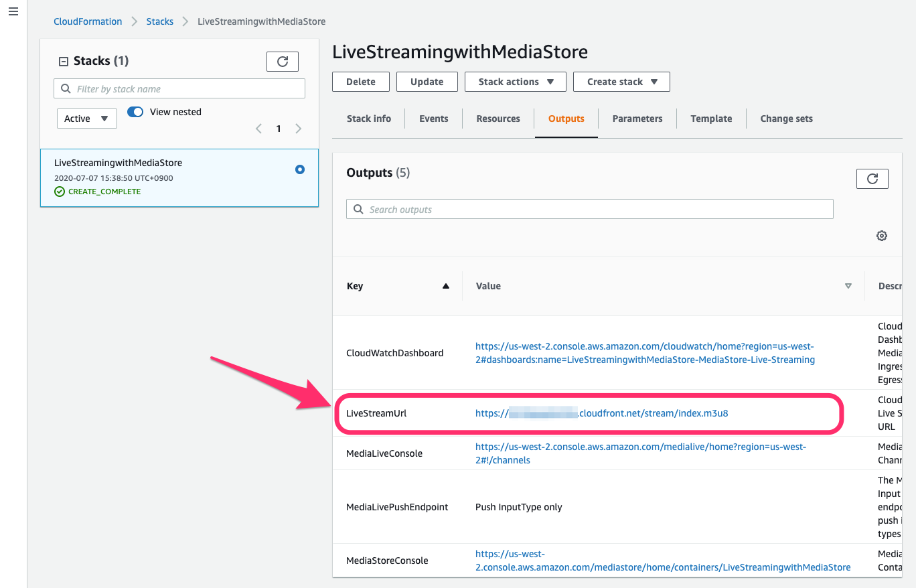The image size is (916, 588).
Task: Refresh the Outputs table
Action: point(872,179)
